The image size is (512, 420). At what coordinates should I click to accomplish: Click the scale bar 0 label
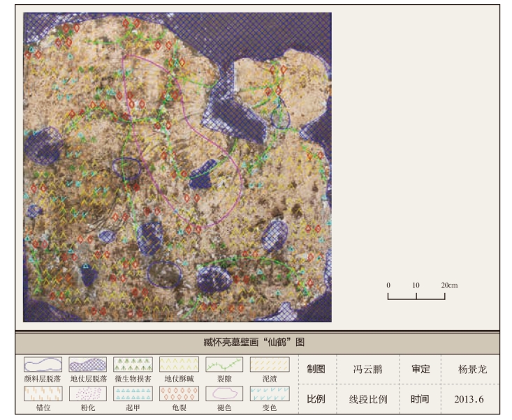pos(388,285)
